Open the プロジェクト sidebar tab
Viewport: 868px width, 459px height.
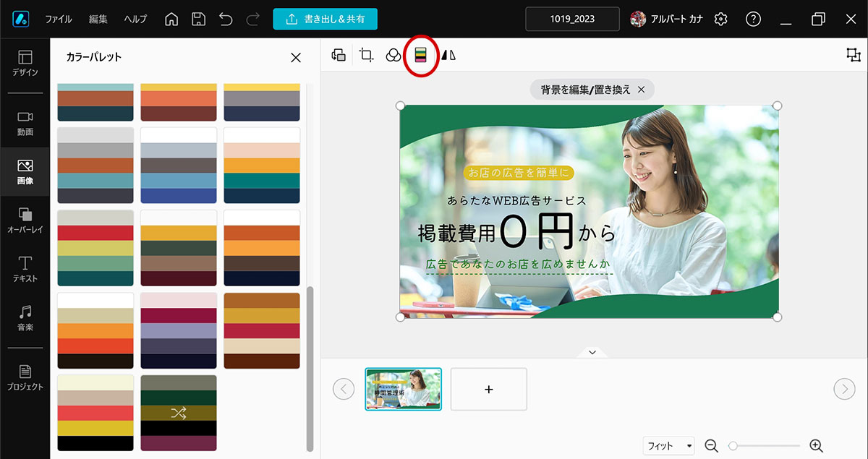25,377
